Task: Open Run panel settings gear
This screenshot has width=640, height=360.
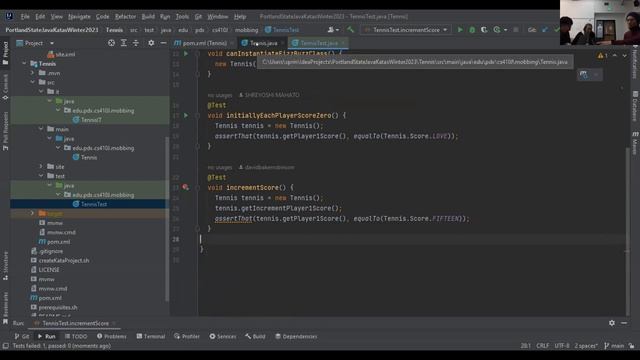Action: tap(612, 323)
